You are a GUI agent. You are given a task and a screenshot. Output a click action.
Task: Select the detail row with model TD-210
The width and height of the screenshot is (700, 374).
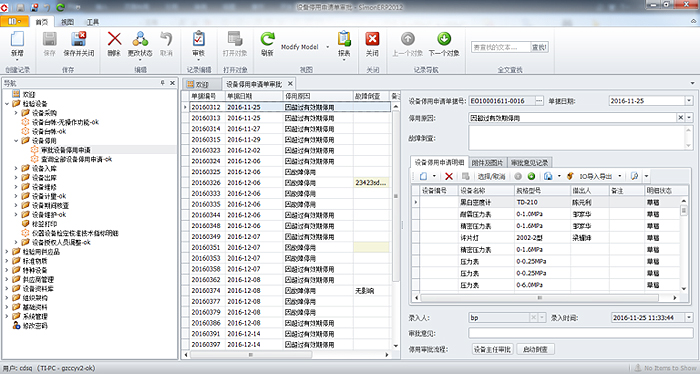point(546,202)
